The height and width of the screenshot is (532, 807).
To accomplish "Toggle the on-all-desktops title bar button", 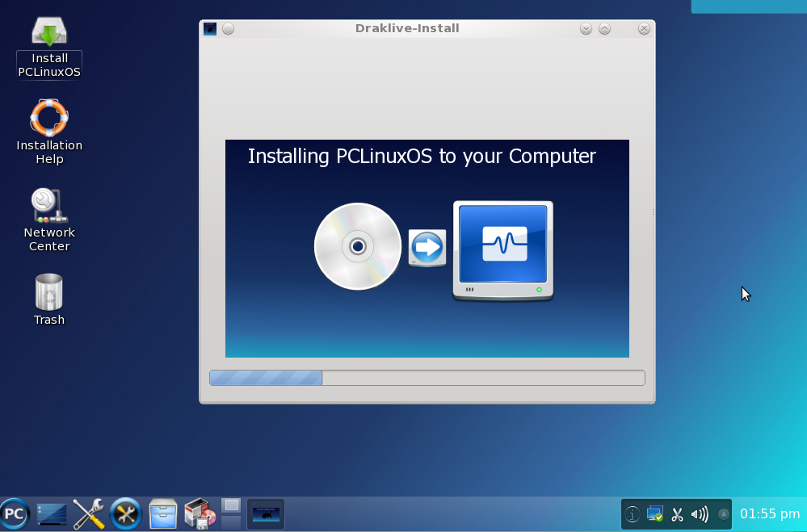I will click(228, 29).
